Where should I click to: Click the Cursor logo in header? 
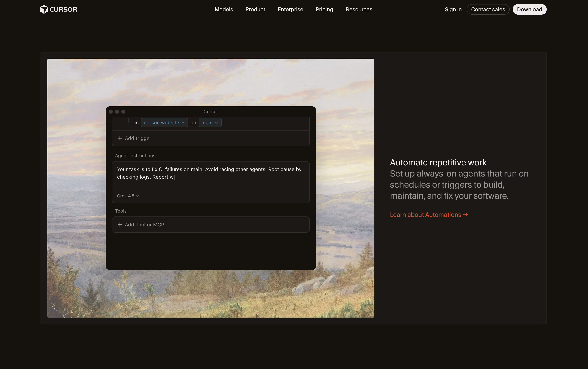59,9
